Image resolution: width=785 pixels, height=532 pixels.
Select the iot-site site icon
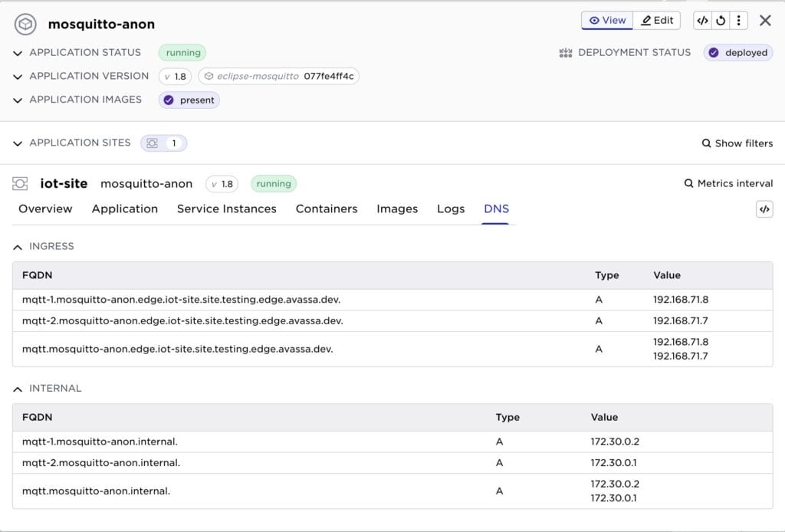pos(19,183)
